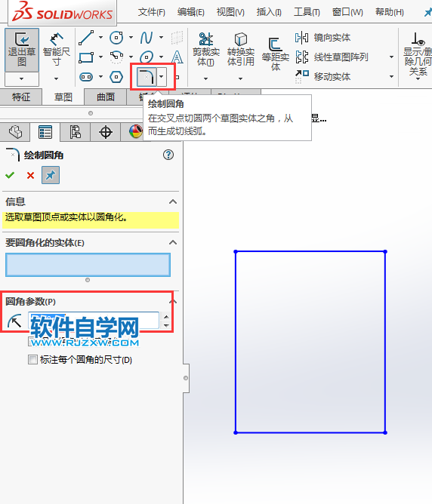Click the Trim Entities (剪裁实体) tool
Image resolution: width=432 pixels, height=504 pixels.
(206, 50)
